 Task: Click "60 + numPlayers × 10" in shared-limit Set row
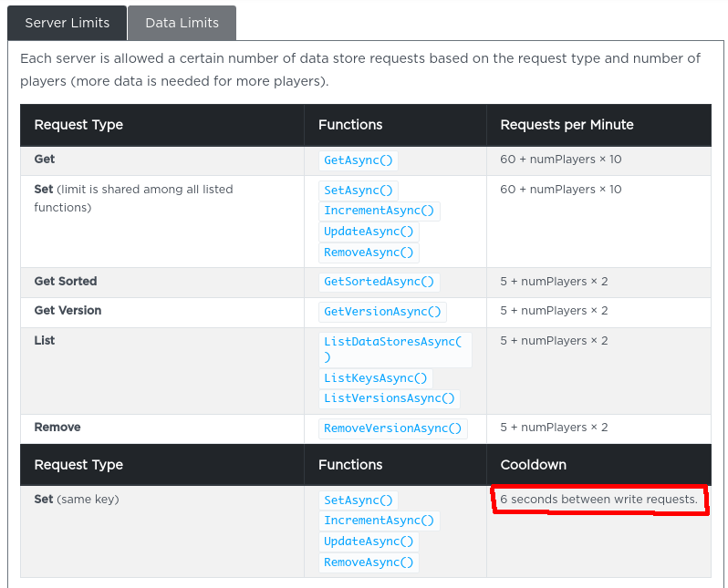point(561,190)
